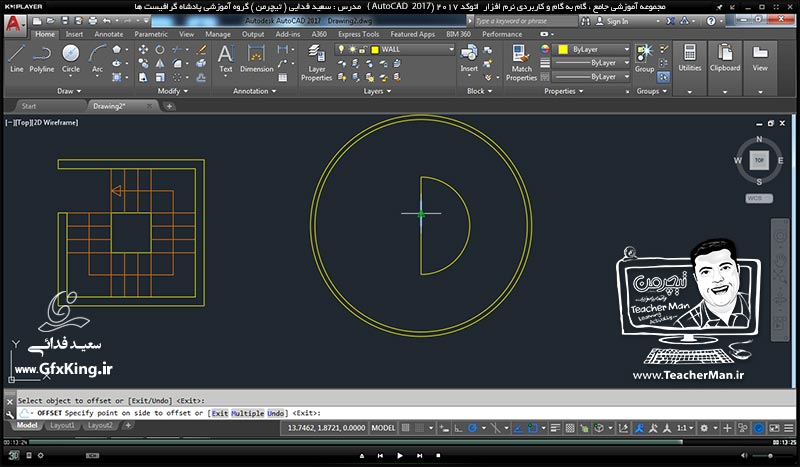The width and height of the screenshot is (800, 467).
Task: Open the Help question mark icon
Action: [711, 21]
